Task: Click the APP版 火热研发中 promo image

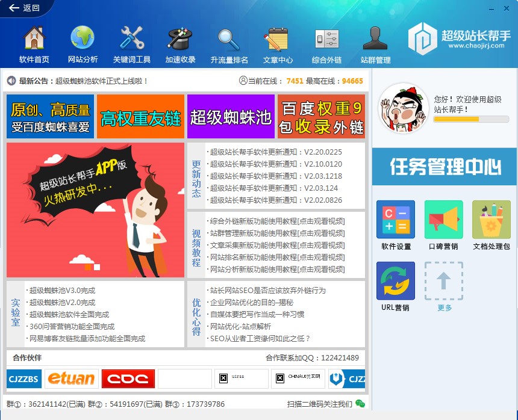Action: pos(96,210)
